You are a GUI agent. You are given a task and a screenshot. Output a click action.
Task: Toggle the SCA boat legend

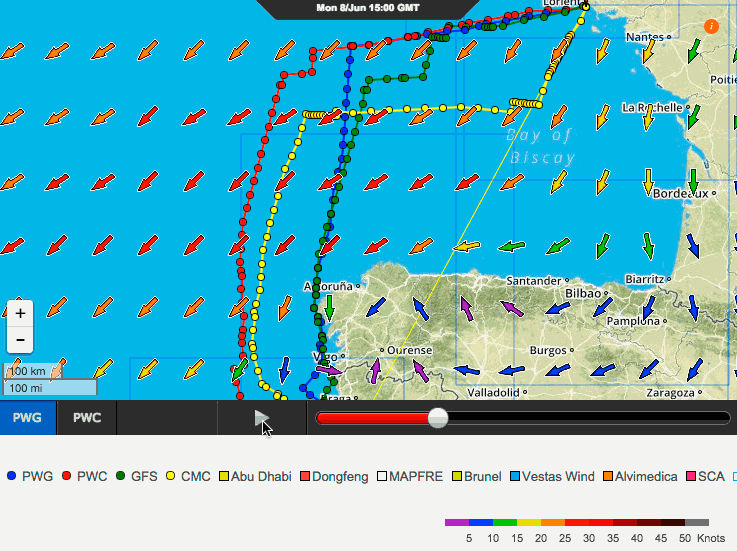(x=706, y=476)
